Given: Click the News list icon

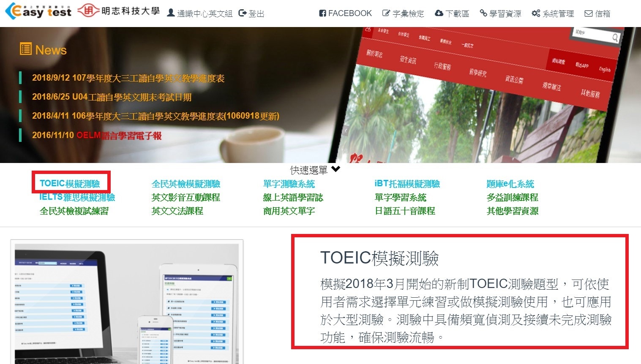Looking at the screenshot, I should pos(25,49).
